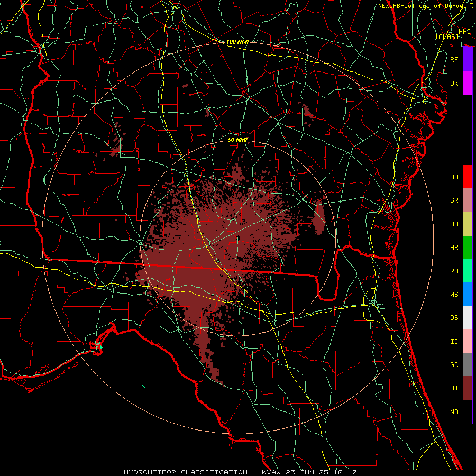Click the HR legend label

click(454, 248)
